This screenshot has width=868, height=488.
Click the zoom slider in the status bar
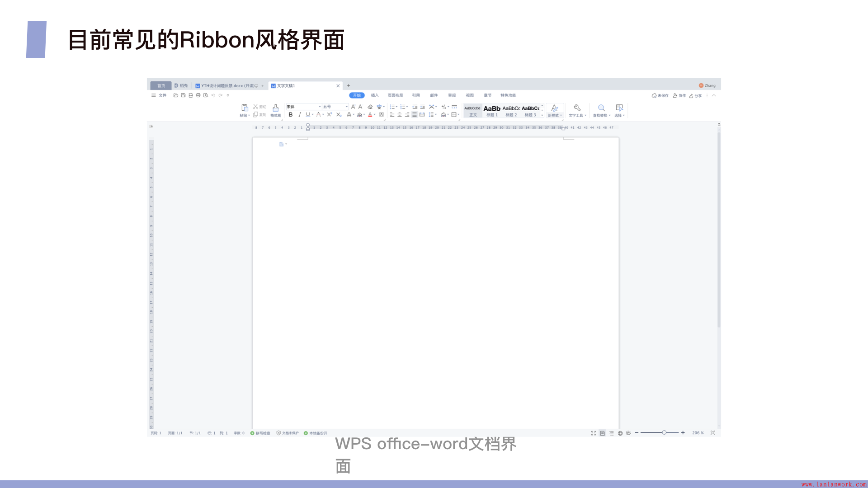(664, 433)
